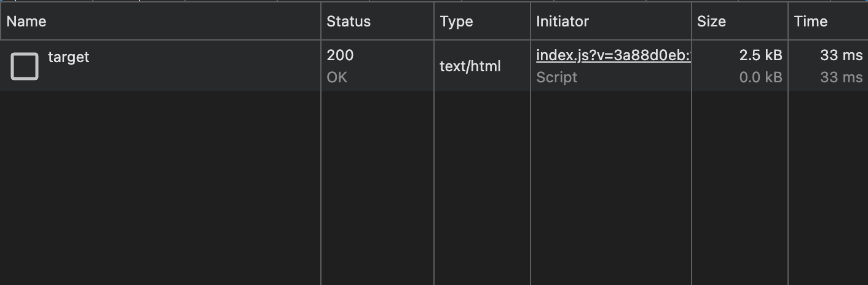Sort requests by Status column header
This screenshot has width=868, height=285.
(349, 21)
